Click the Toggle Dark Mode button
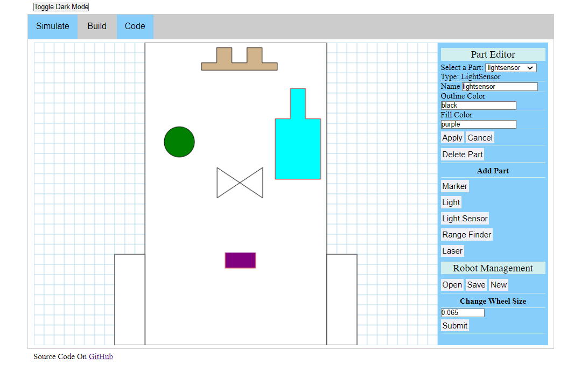The image size is (588, 378). coord(61,7)
